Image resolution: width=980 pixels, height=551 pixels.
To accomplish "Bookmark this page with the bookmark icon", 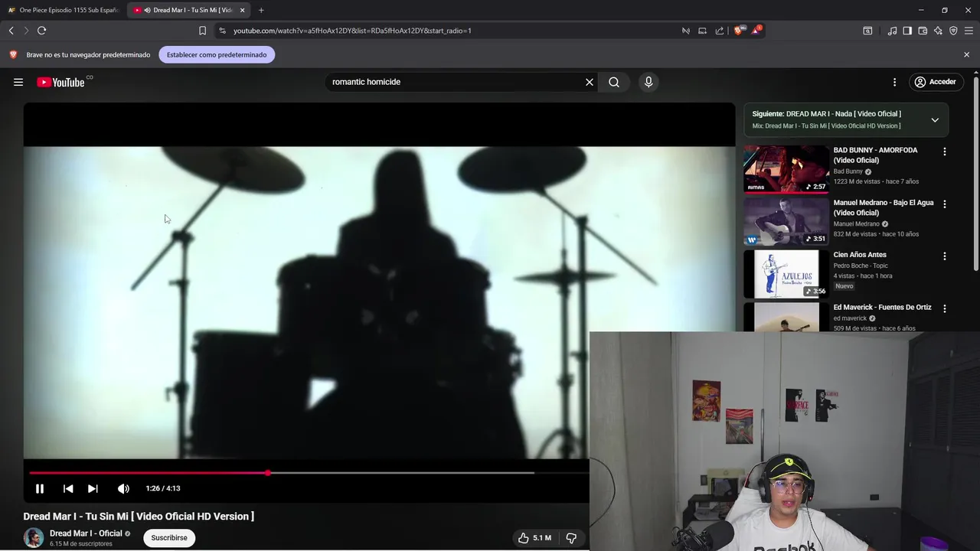I will (202, 31).
